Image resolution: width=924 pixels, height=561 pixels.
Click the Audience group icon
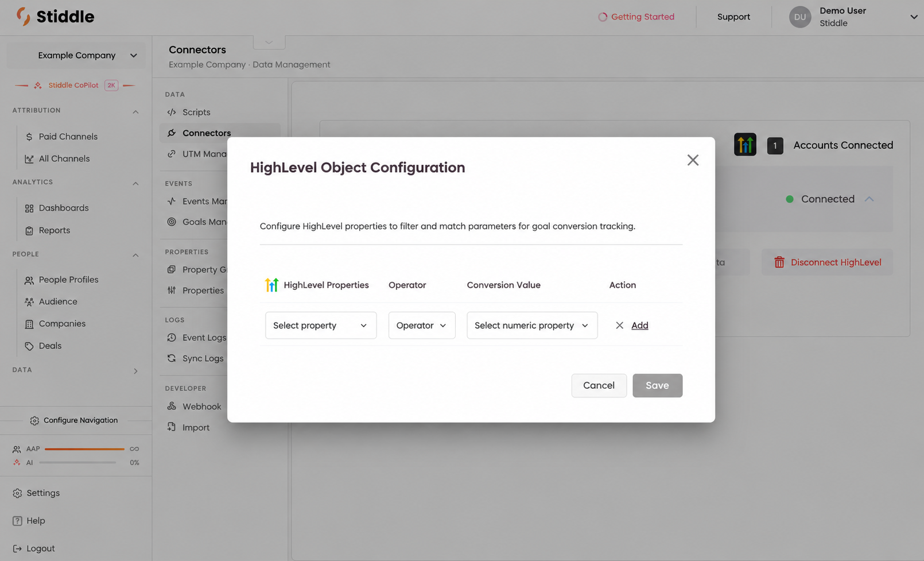point(29,301)
